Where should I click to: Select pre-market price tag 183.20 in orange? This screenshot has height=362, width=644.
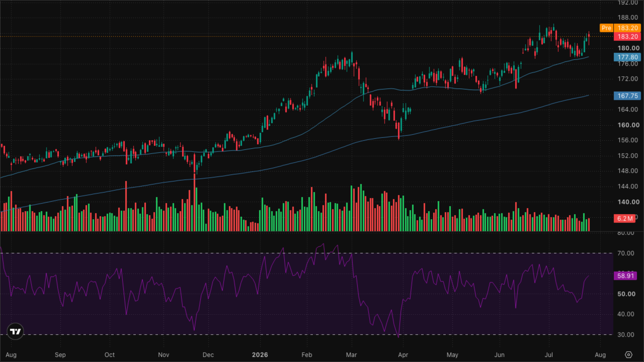627,28
